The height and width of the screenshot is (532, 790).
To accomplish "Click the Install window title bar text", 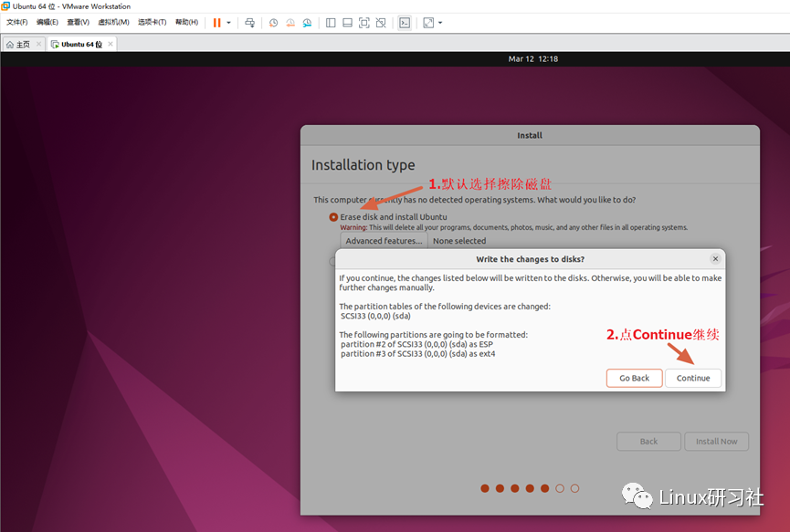I will (530, 135).
